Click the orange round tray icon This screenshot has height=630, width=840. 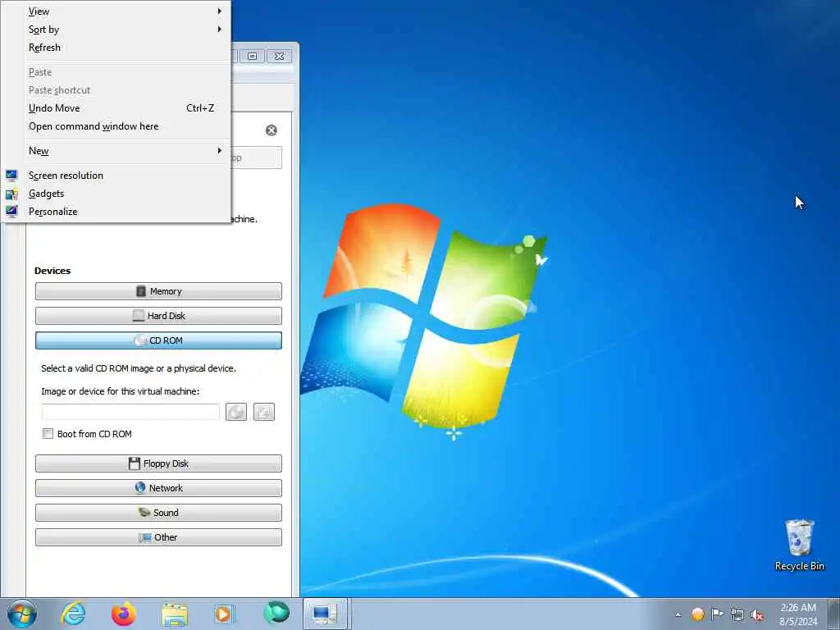pyautogui.click(x=697, y=614)
